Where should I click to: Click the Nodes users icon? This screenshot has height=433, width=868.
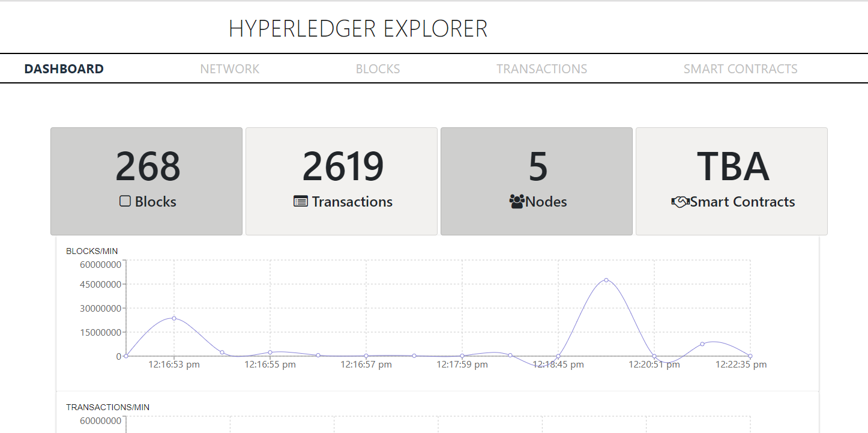[x=516, y=201]
